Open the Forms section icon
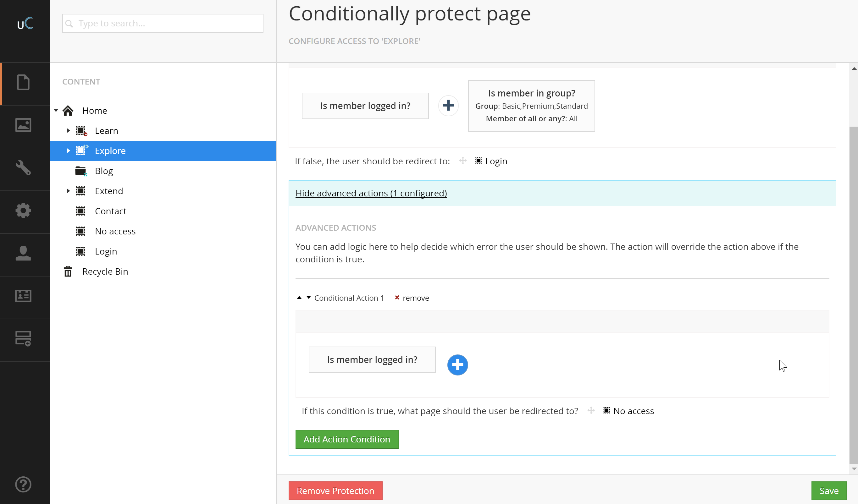The height and width of the screenshot is (504, 858). tap(23, 338)
